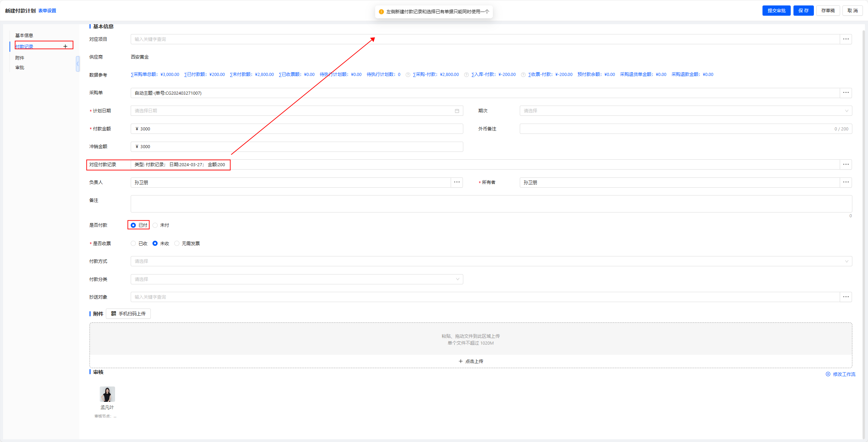Open calendar icon in 计划日期 field
This screenshot has height=442, width=868.
click(x=457, y=111)
